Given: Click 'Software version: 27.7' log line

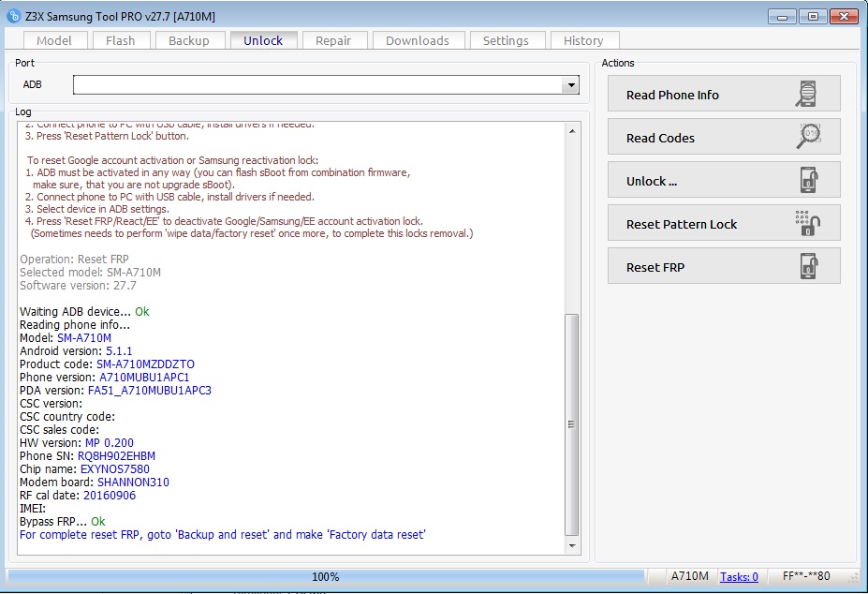Looking at the screenshot, I should 78,286.
